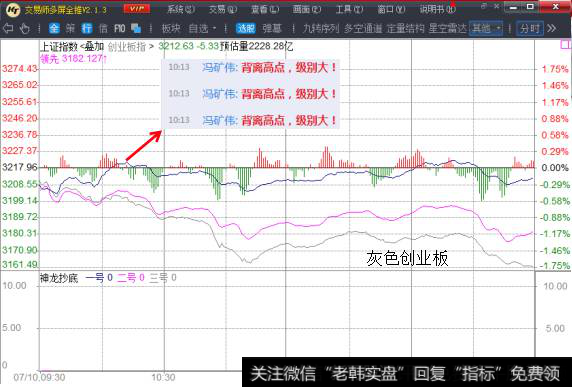Screen dimensions: 572x387
Task: Select the 星空雷达 indicator
Action: 448,28
